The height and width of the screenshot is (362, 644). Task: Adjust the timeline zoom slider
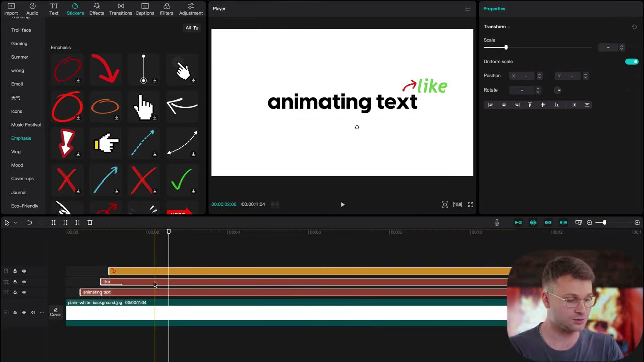pos(604,222)
